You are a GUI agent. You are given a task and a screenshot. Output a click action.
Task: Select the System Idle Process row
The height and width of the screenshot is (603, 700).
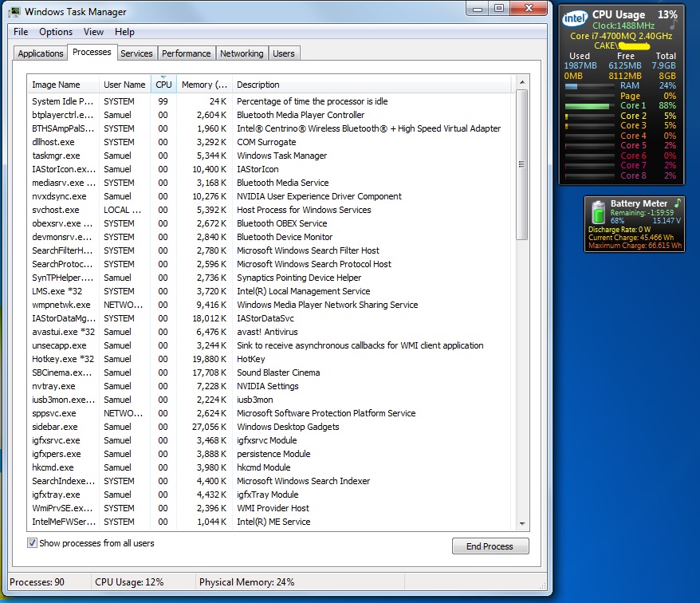pos(269,101)
